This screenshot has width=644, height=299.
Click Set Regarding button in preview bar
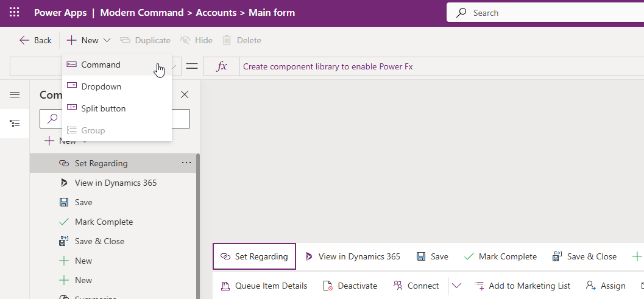click(254, 257)
